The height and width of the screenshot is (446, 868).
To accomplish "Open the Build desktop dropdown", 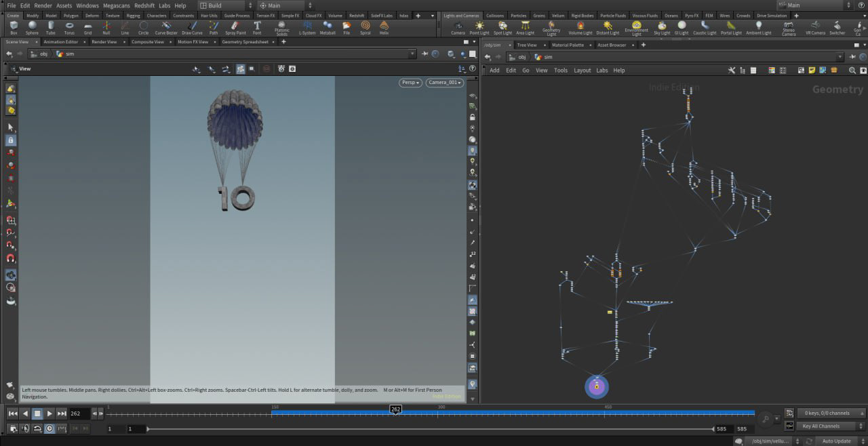I will (226, 5).
